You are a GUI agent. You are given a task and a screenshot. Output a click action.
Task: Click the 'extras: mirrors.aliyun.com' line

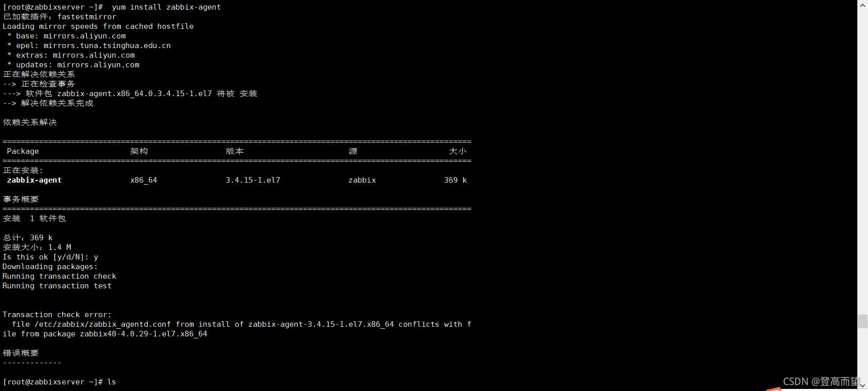click(71, 55)
